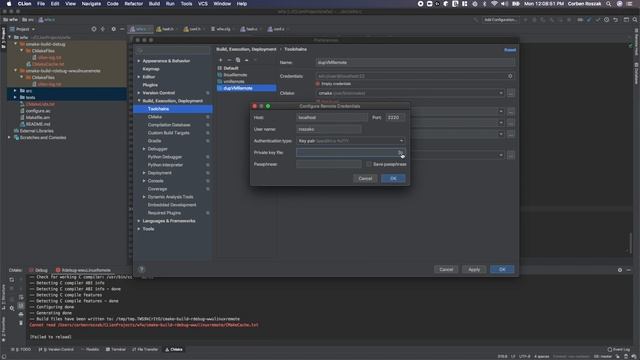The image size is (640, 360).
Task: Expand the Debugger settings node
Action: (144, 149)
